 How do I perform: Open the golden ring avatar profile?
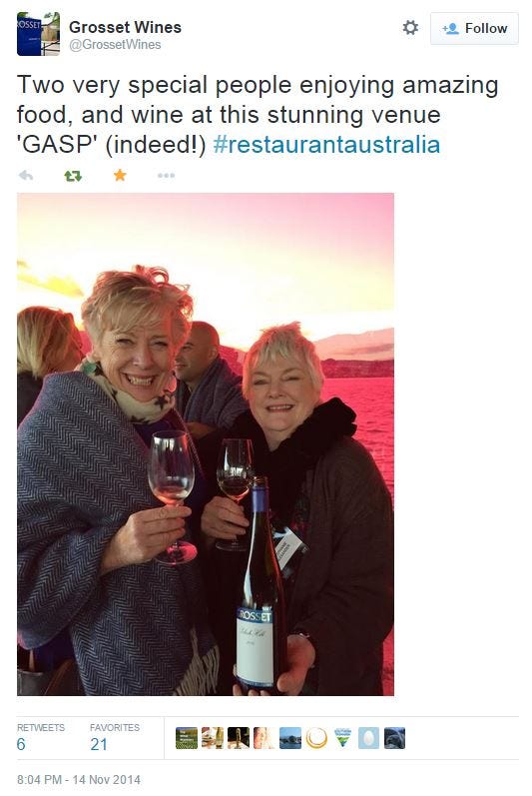(316, 738)
